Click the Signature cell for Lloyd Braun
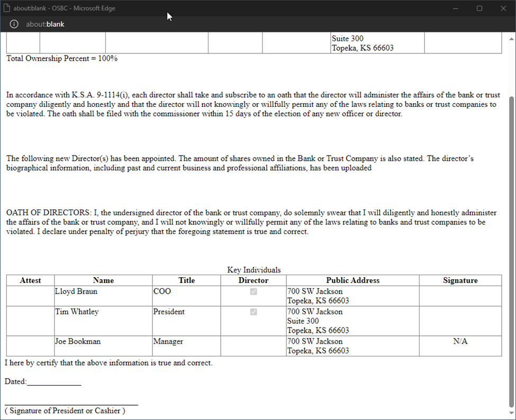Viewport: 516px width, 420px height. [x=460, y=296]
